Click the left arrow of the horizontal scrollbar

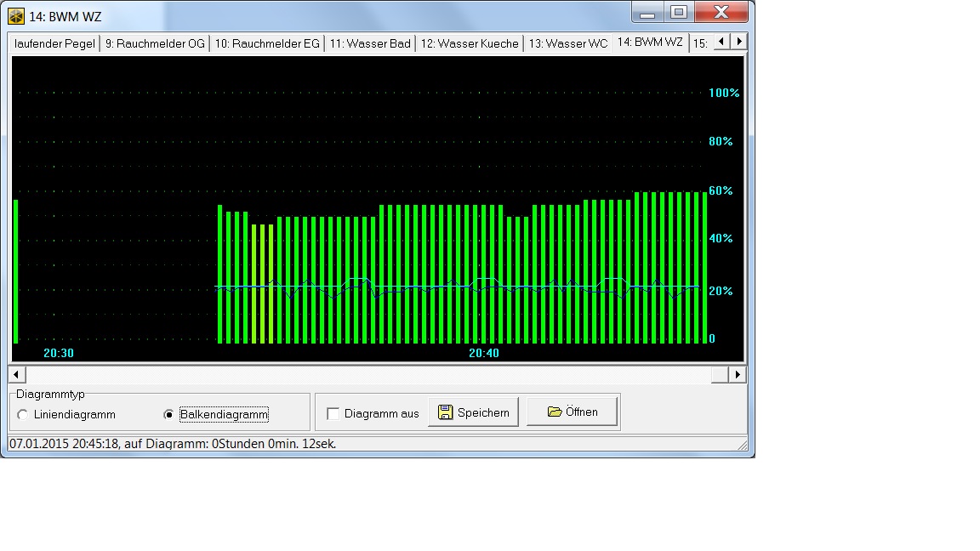16,374
